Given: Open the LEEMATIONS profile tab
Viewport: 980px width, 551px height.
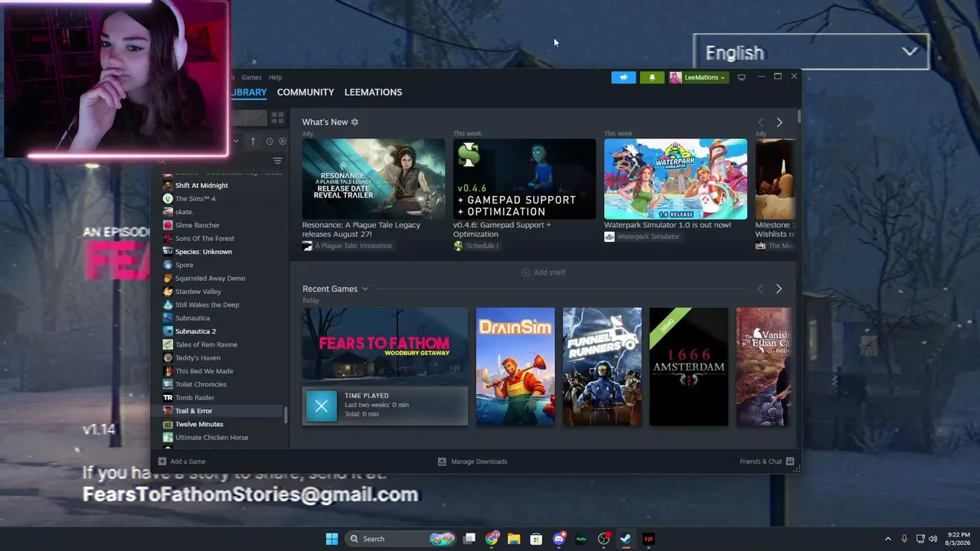Looking at the screenshot, I should pos(373,92).
